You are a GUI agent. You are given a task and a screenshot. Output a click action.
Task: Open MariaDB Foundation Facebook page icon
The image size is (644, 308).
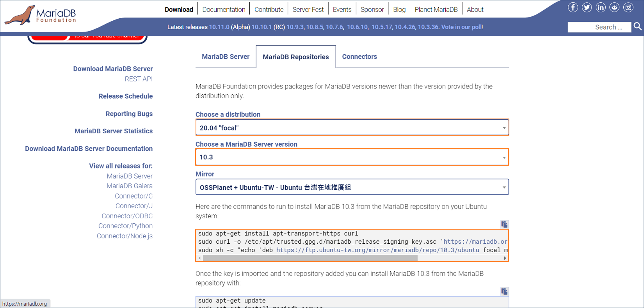[x=573, y=7]
